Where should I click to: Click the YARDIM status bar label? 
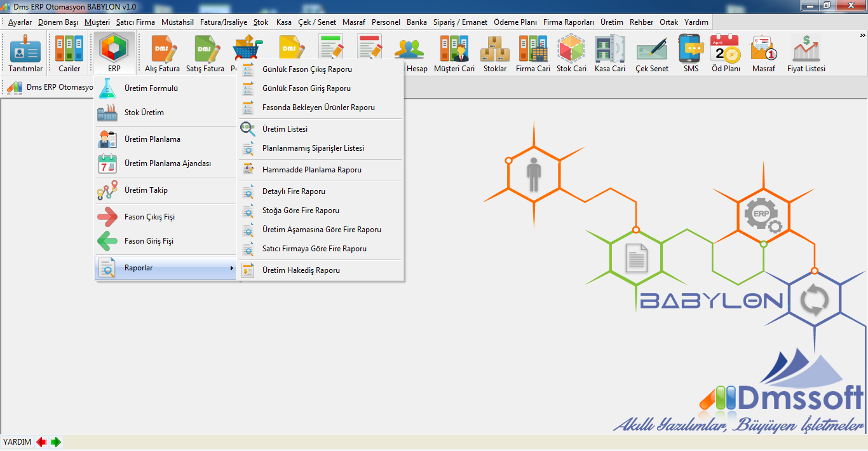pyautogui.click(x=17, y=442)
